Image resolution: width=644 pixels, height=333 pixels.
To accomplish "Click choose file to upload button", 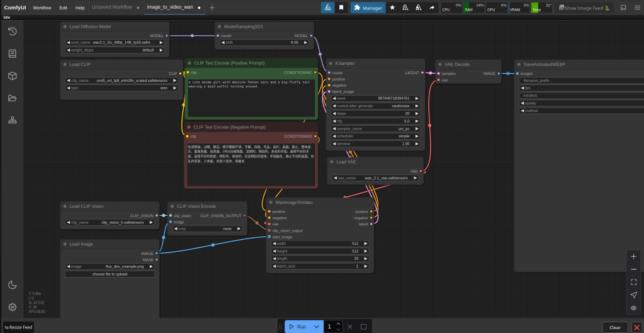I will click(x=110, y=274).
